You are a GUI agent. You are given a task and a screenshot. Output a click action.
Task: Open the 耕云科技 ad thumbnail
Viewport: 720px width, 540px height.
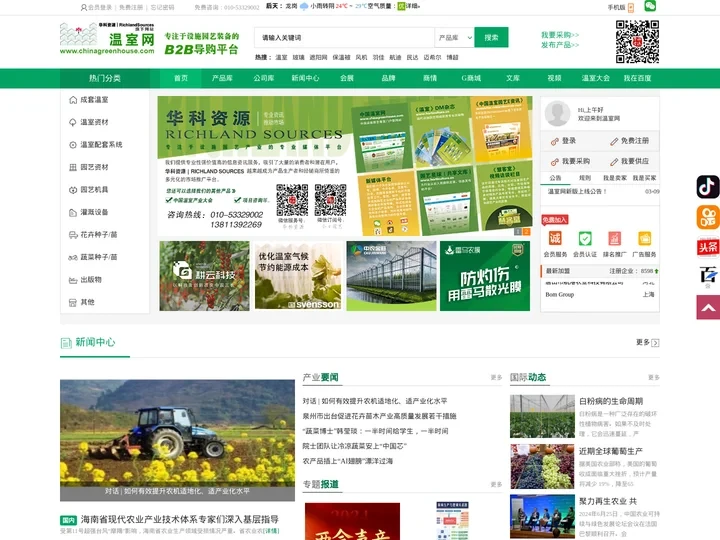(204, 276)
